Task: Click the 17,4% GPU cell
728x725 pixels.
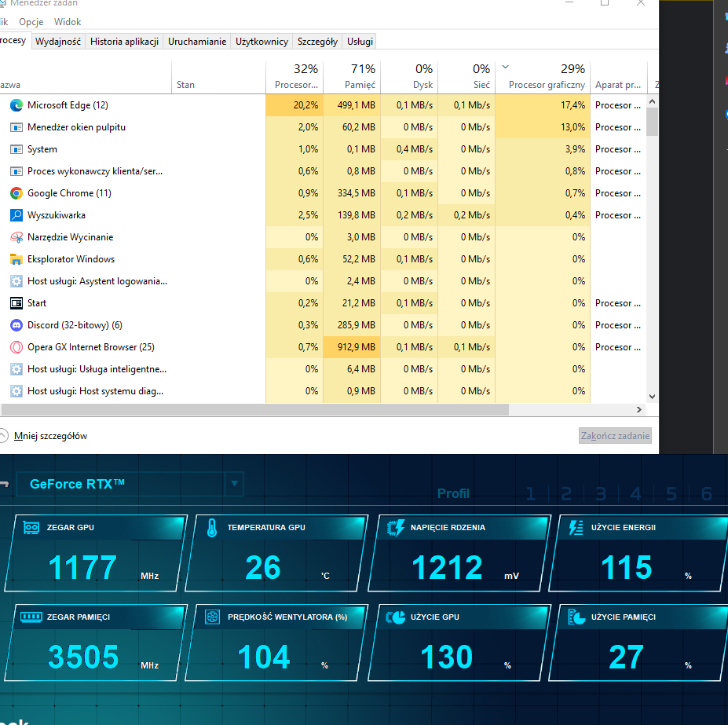Action: click(x=543, y=105)
